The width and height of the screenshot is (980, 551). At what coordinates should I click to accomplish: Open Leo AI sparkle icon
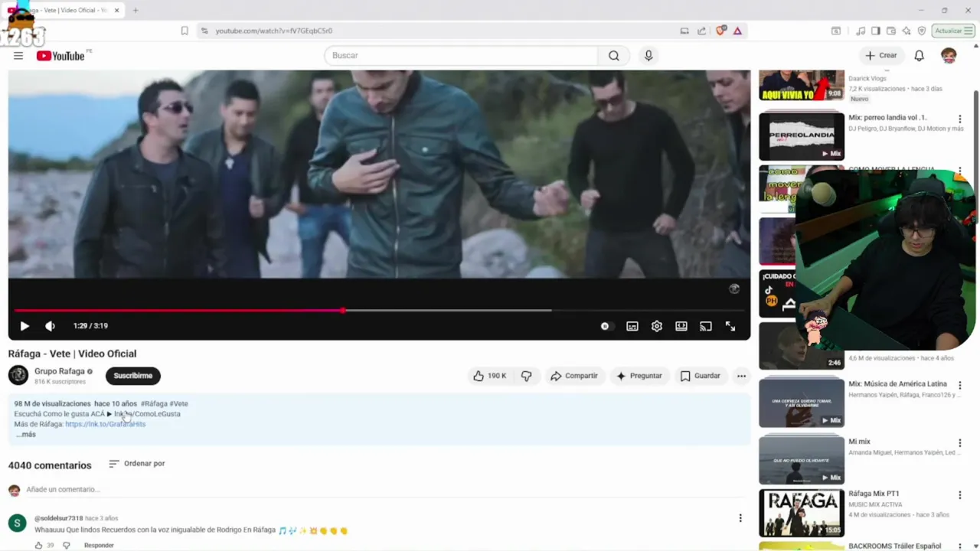(x=906, y=31)
